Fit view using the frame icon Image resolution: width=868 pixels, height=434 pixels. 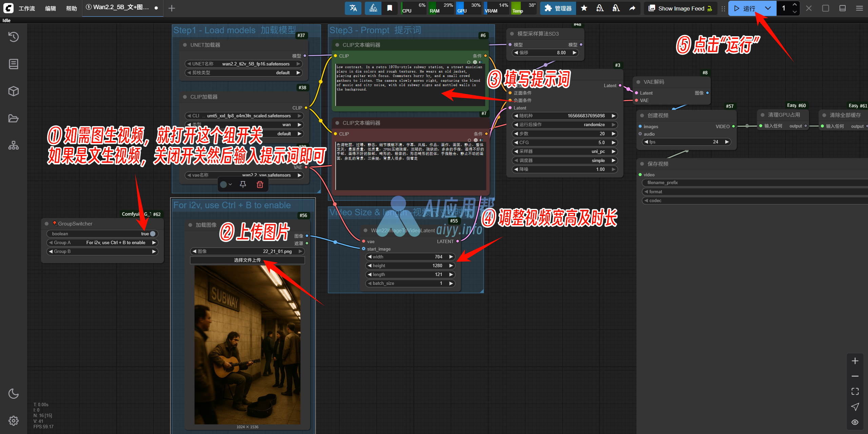click(855, 391)
